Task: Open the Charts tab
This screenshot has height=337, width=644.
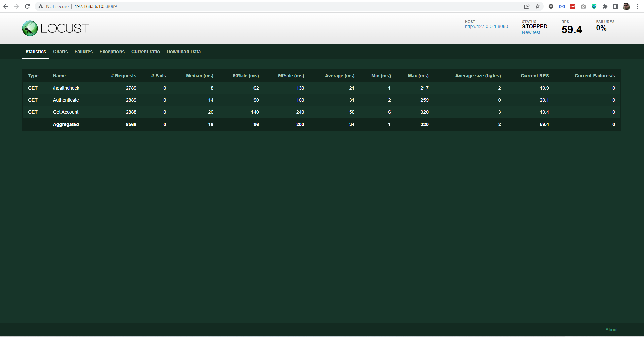Action: click(60, 52)
